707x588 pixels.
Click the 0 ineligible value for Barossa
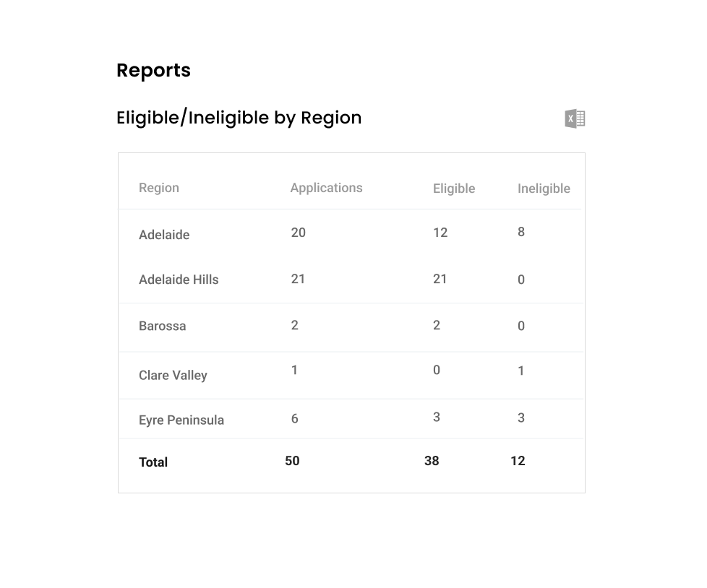point(520,326)
